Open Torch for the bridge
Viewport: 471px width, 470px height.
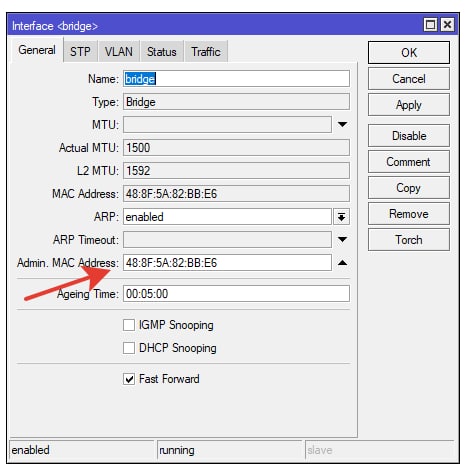click(409, 240)
